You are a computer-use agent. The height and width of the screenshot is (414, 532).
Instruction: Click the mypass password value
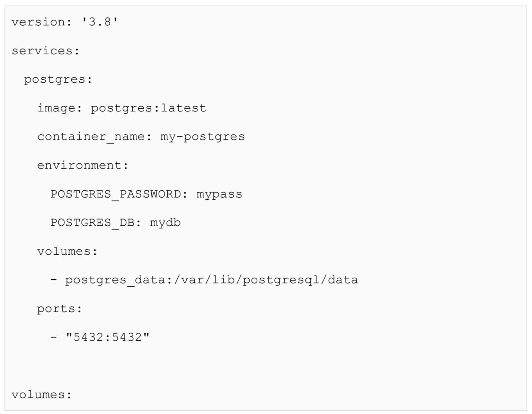pyautogui.click(x=219, y=194)
